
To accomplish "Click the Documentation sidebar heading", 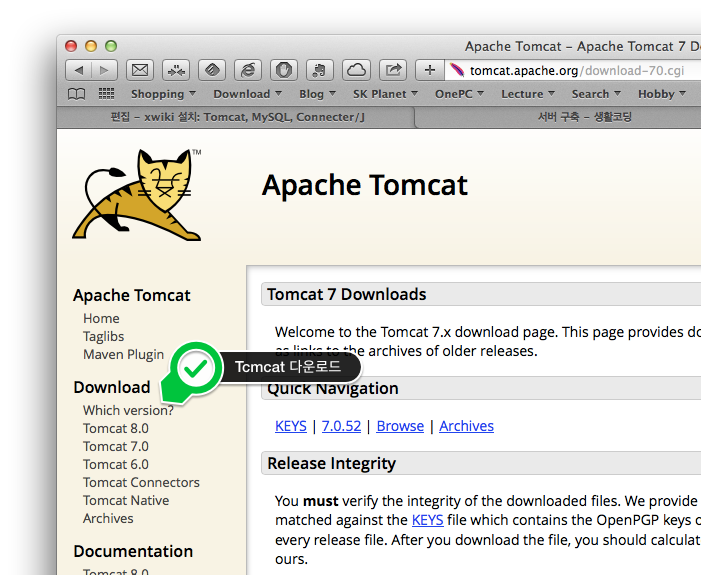I will (x=133, y=551).
